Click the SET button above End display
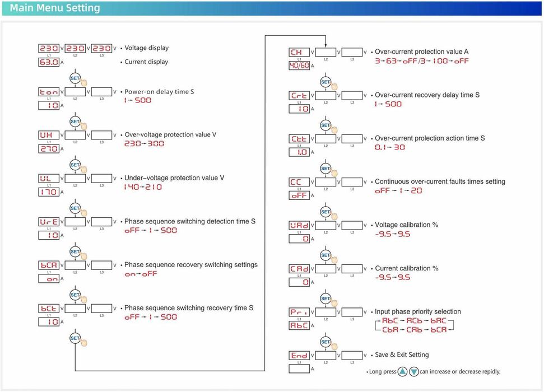544x392 pixels. click(326, 342)
